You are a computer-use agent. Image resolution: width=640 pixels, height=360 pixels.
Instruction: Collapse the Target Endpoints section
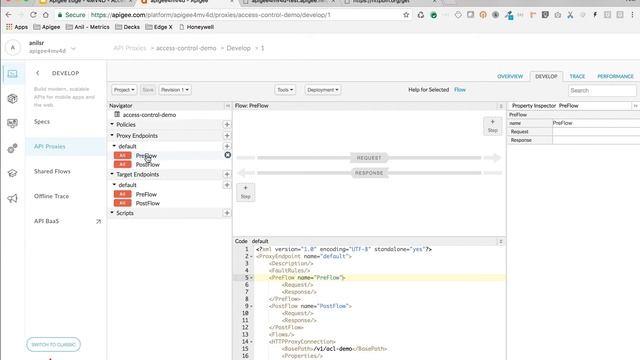[112, 174]
